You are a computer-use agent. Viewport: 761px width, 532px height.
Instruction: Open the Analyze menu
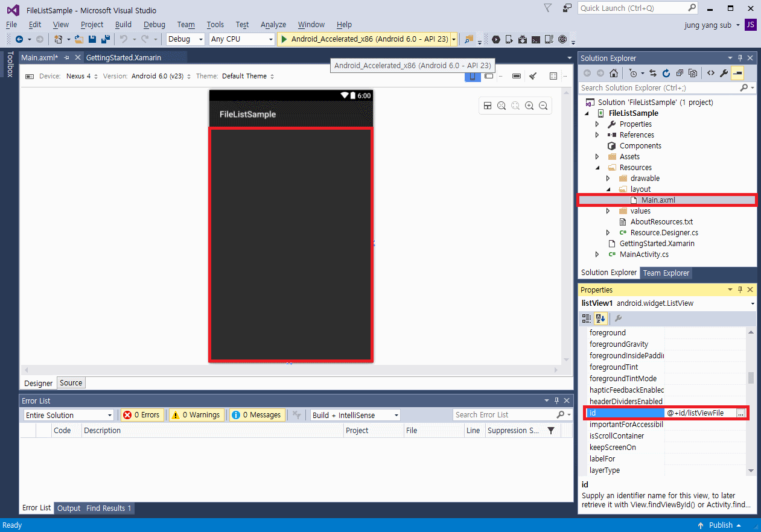coord(273,24)
